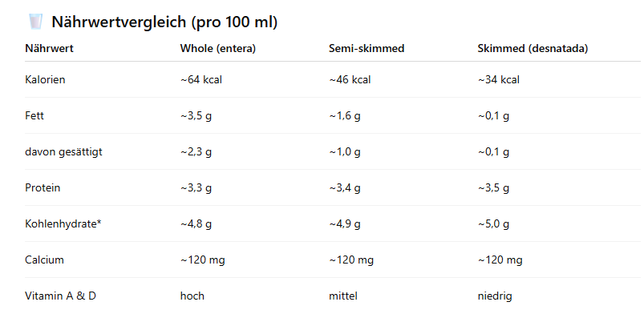The image size is (644, 322).
Task: Click the Protein row label
Action: tap(43, 187)
